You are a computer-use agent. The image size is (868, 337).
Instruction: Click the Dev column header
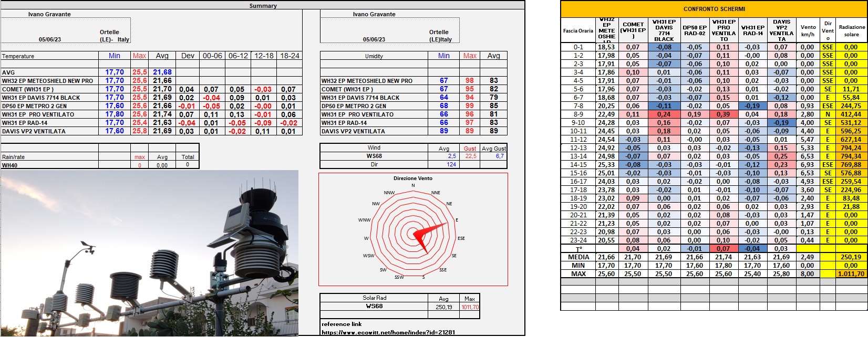(188, 56)
